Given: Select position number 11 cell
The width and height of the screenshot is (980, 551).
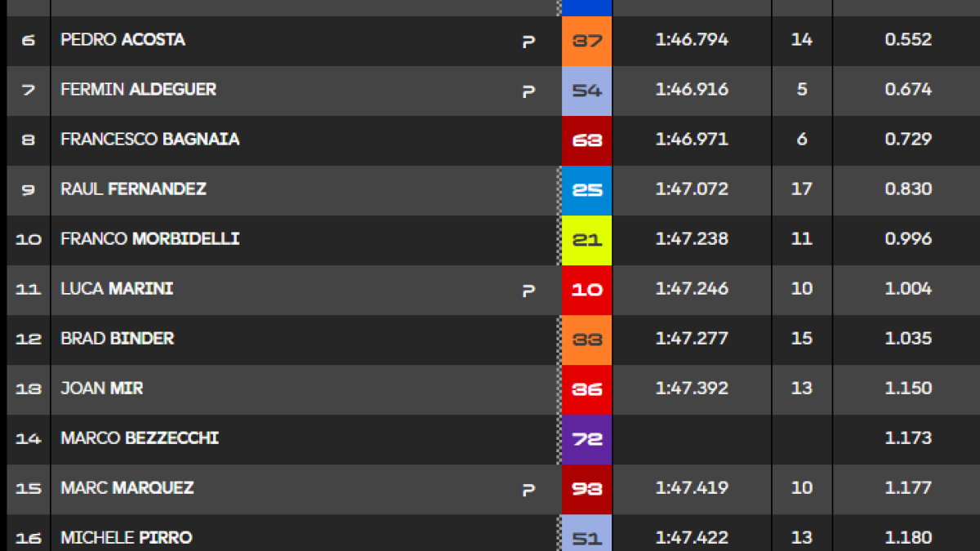Looking at the screenshot, I should point(29,290).
